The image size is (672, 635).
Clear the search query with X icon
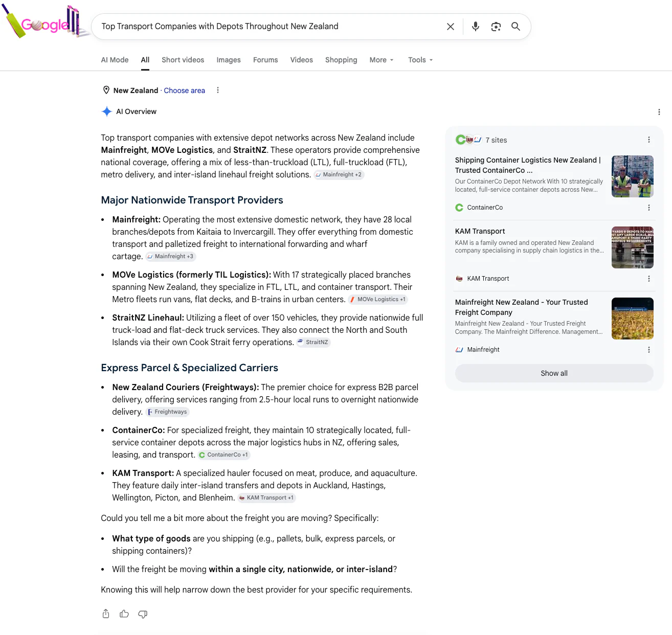pos(451,27)
